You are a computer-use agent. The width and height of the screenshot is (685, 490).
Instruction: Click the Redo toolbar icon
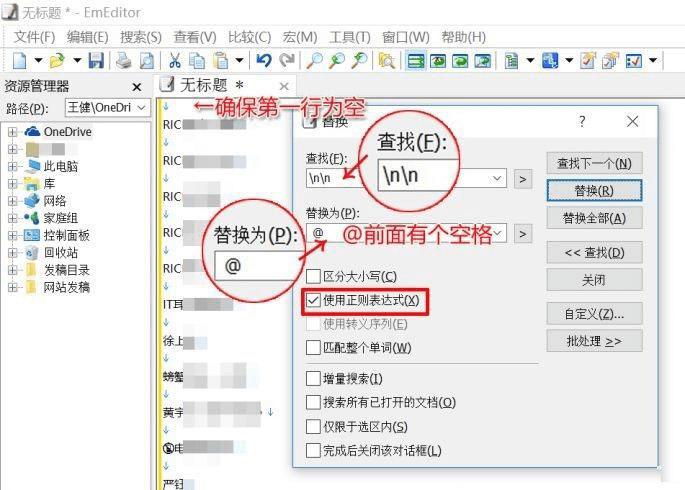(287, 60)
